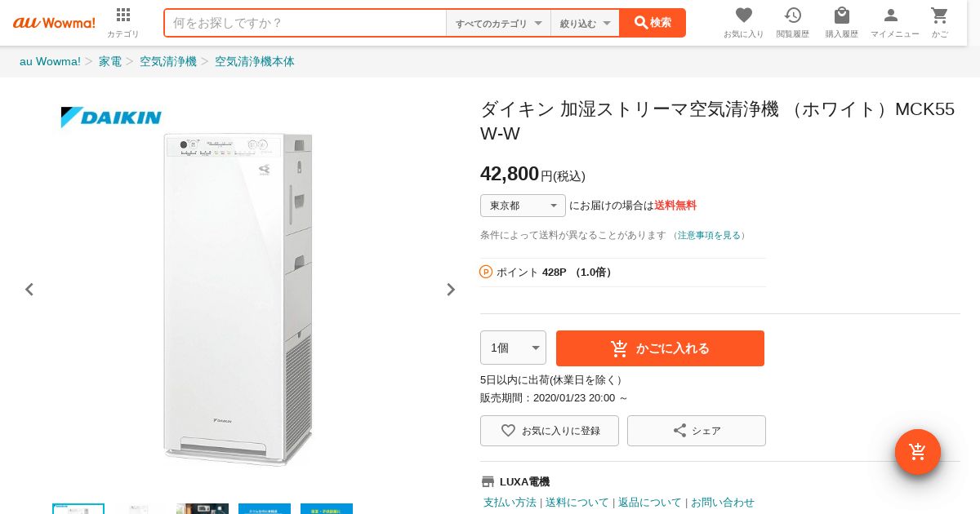Open 閲覧履歴 browsing history icon

pyautogui.click(x=792, y=16)
